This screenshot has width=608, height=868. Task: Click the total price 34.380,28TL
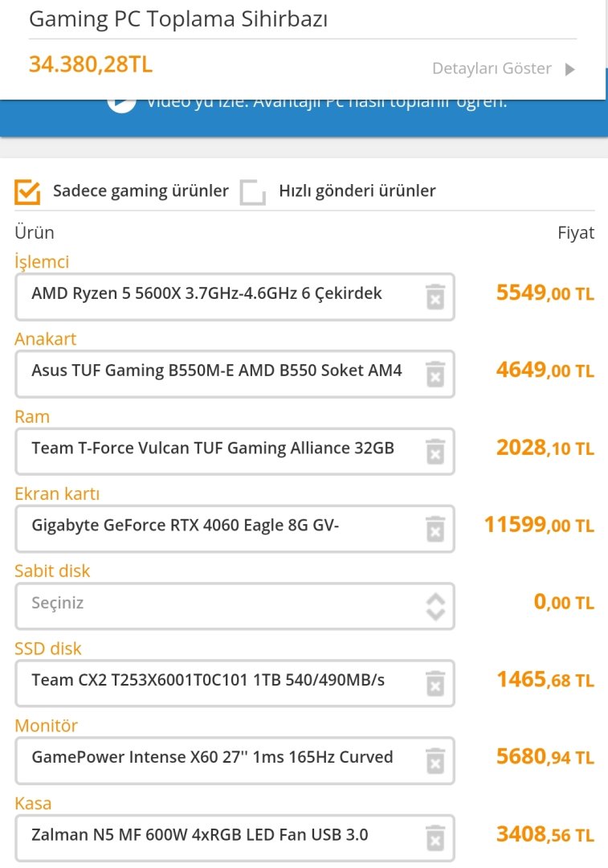point(91,65)
